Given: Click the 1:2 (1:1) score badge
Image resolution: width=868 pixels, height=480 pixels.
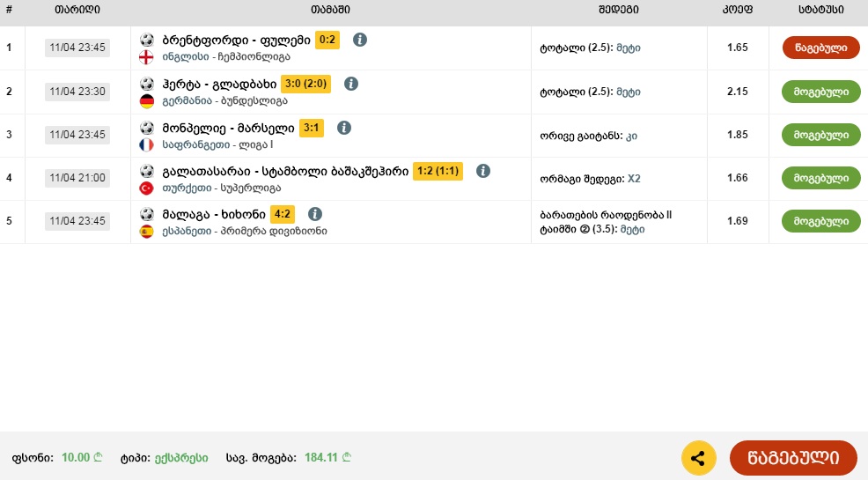Looking at the screenshot, I should pyautogui.click(x=438, y=171).
